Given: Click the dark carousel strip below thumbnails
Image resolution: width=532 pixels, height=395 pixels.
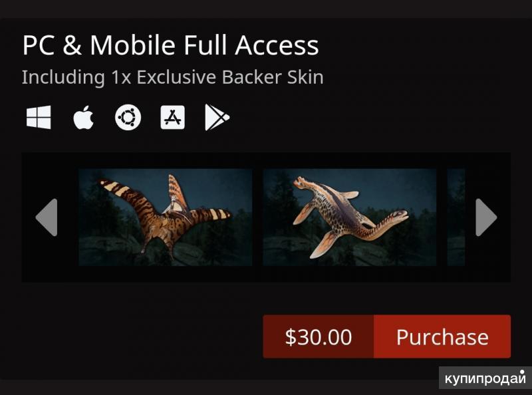Looking at the screenshot, I should tap(266, 274).
